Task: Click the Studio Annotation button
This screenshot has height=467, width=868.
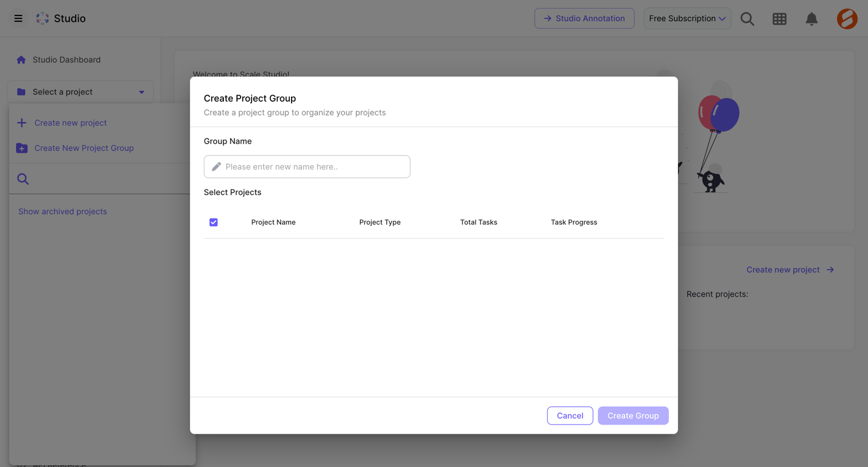Action: [x=584, y=18]
